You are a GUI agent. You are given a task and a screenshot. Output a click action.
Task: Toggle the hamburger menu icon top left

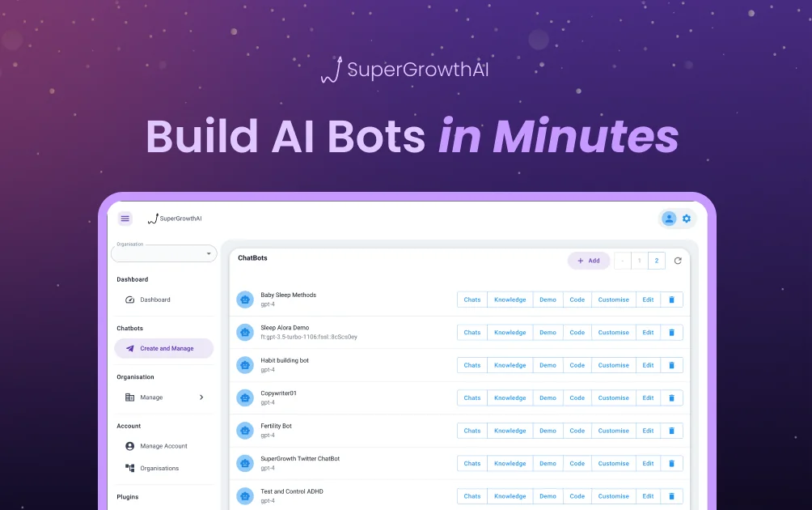(x=125, y=219)
